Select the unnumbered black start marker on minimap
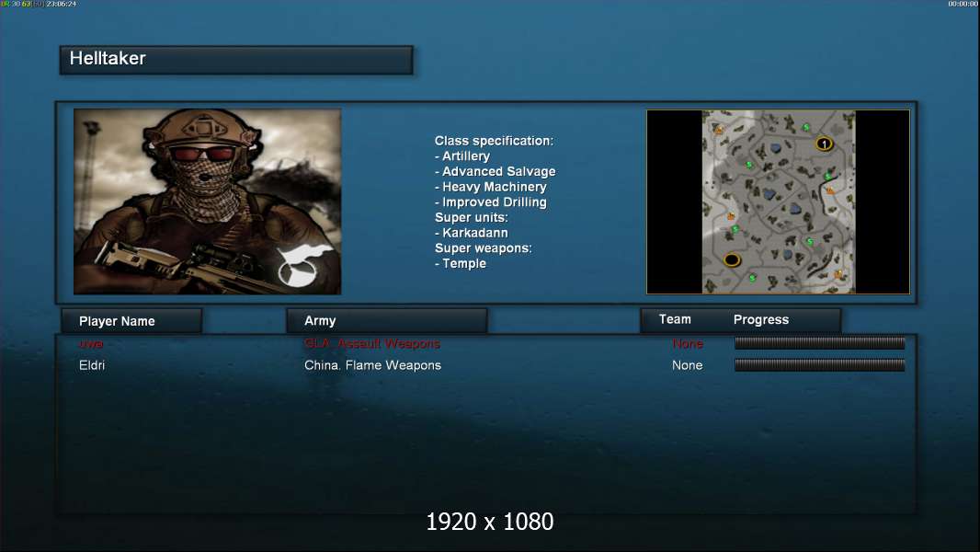980x552 pixels. (x=732, y=259)
